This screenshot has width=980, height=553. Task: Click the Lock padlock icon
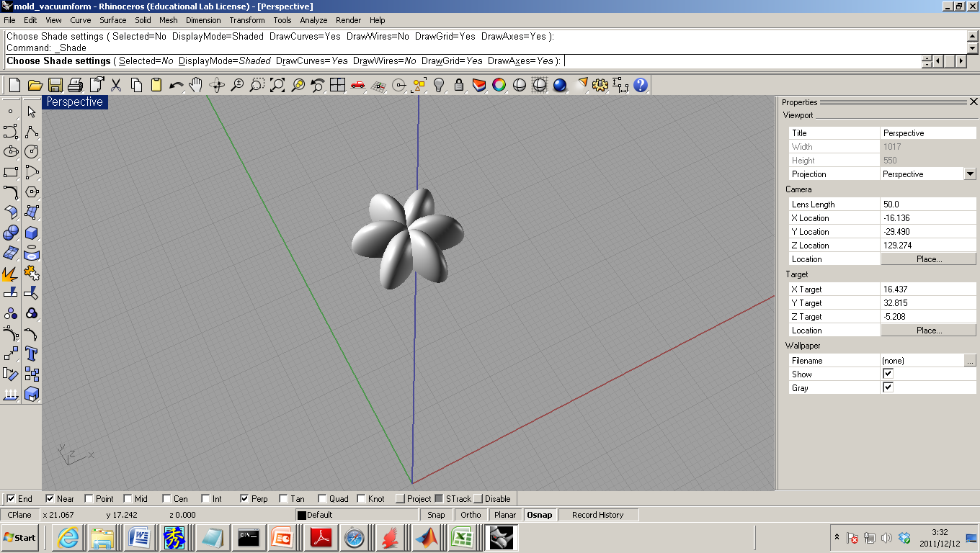pos(458,85)
